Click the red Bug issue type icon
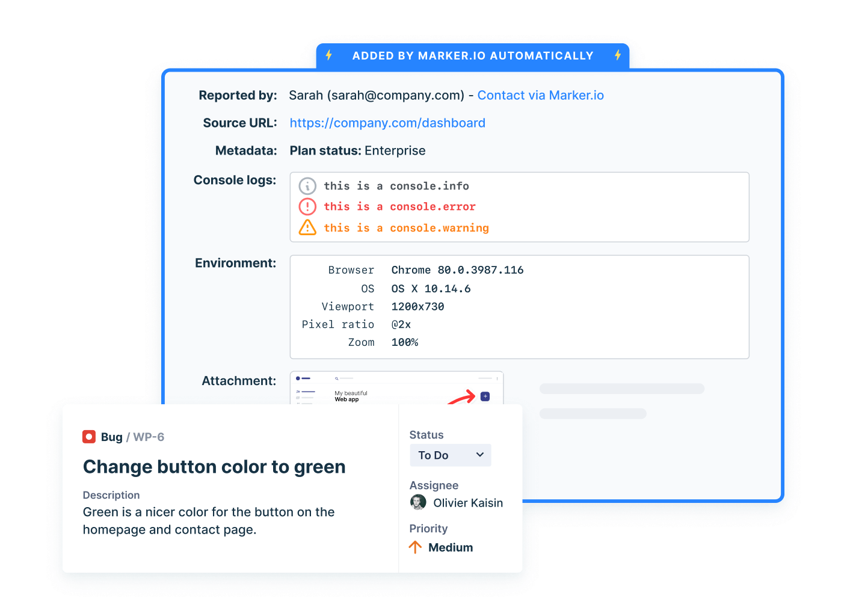 [89, 437]
